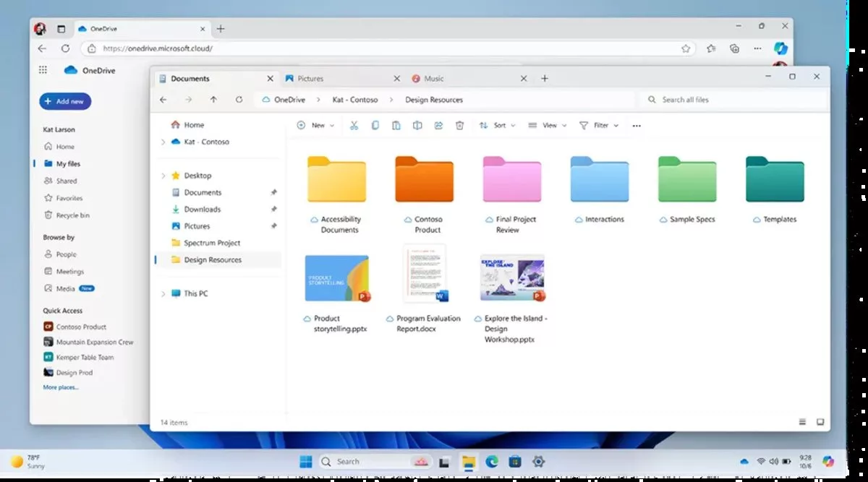Open Recycle bin in OneDrive sidebar
The image size is (868, 482).
click(x=67, y=215)
